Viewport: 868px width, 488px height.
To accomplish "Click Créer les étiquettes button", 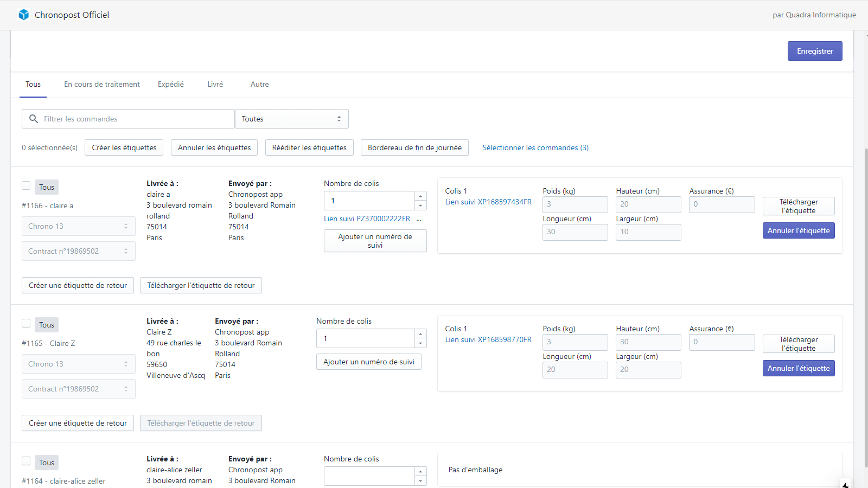I will pyautogui.click(x=124, y=147).
